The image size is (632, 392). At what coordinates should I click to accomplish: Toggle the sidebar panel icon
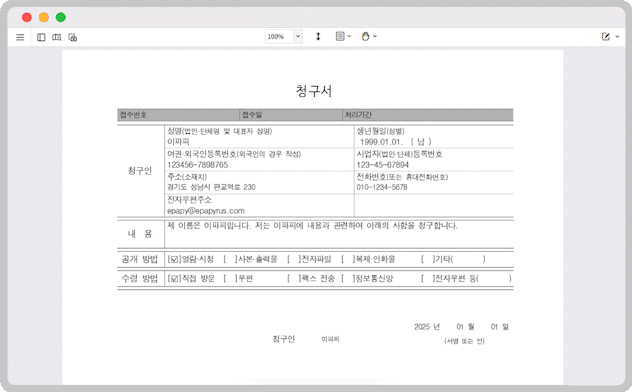41,37
